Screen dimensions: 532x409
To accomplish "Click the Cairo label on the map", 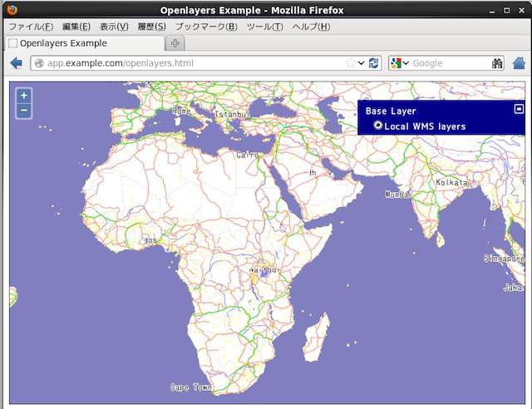I will (248, 155).
